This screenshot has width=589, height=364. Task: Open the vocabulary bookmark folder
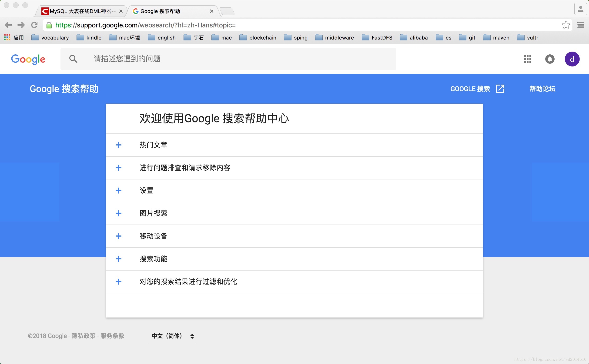50,37
